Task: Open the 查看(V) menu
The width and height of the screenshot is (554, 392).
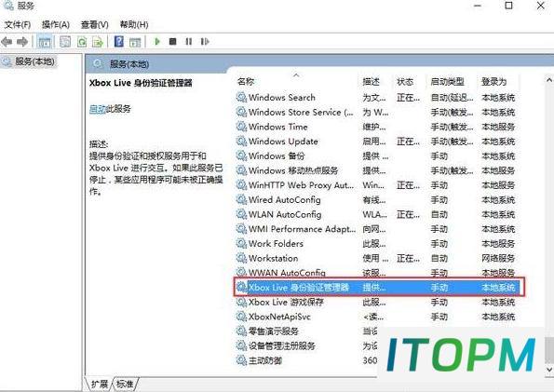Action: click(94, 24)
